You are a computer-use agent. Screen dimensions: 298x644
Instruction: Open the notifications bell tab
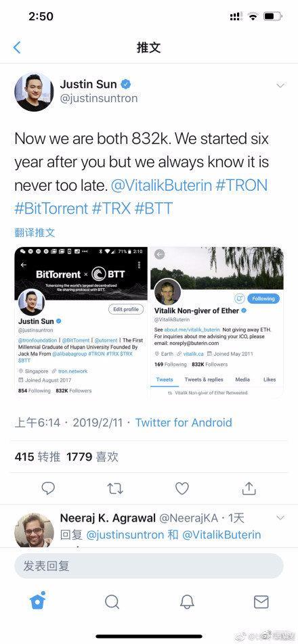click(x=187, y=601)
